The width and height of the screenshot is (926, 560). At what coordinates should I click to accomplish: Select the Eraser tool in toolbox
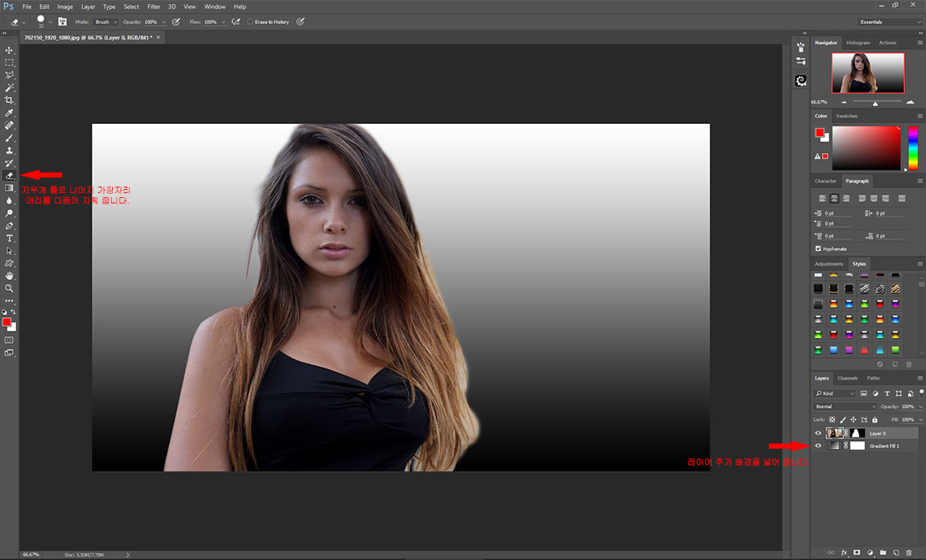(9, 175)
